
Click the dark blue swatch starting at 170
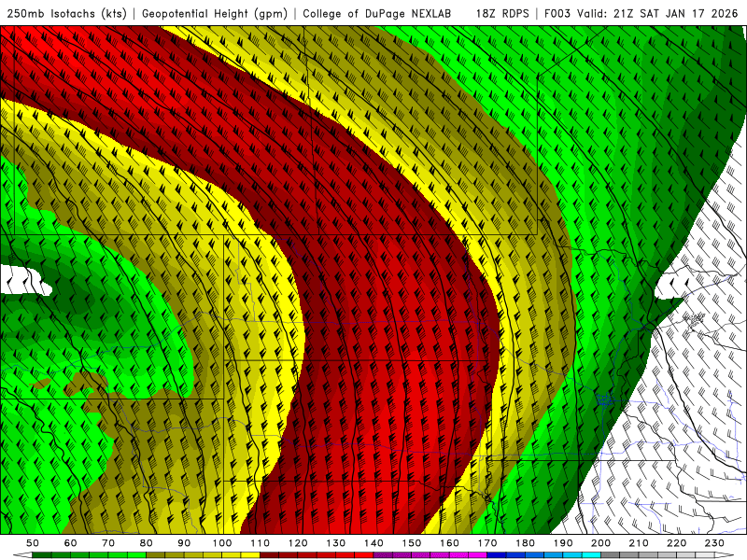click(497, 555)
